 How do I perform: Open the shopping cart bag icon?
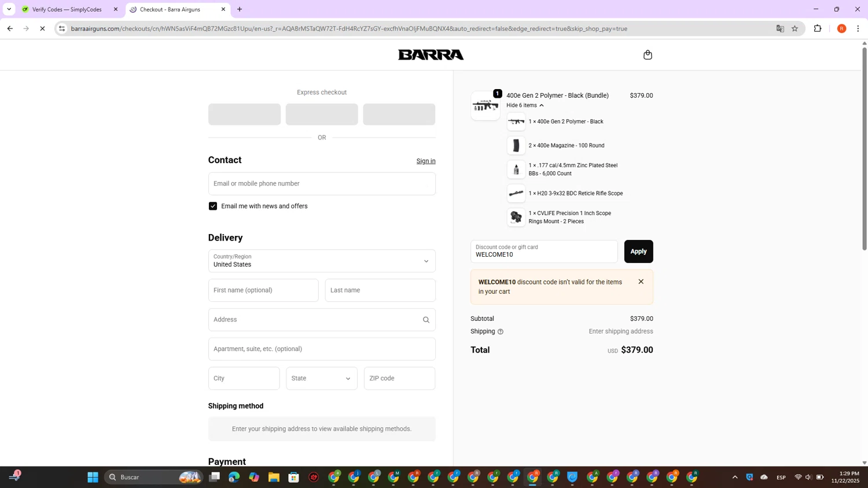[x=648, y=55]
